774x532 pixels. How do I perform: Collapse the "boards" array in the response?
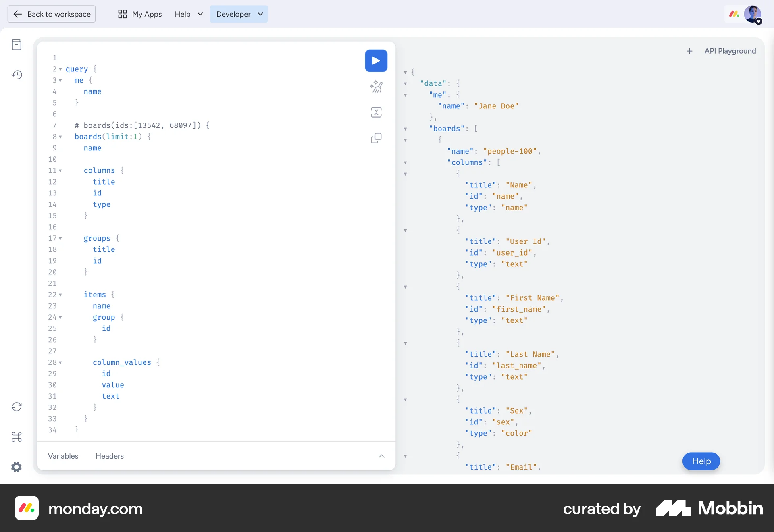click(406, 129)
